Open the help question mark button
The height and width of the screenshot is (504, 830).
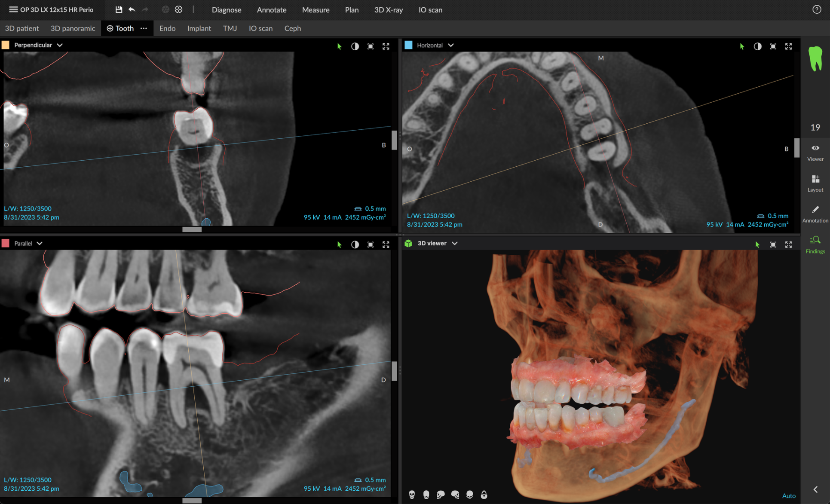click(x=817, y=9)
